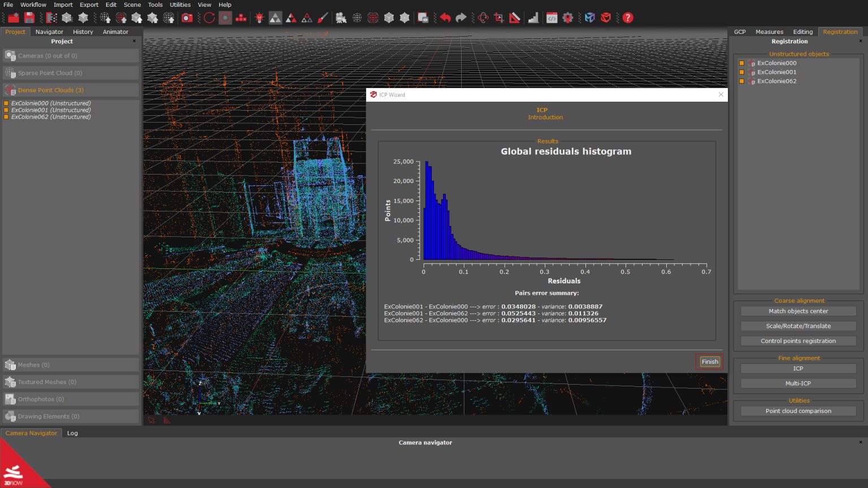Open the statistics histogram tool
This screenshot has height=488, width=868.
point(533,18)
